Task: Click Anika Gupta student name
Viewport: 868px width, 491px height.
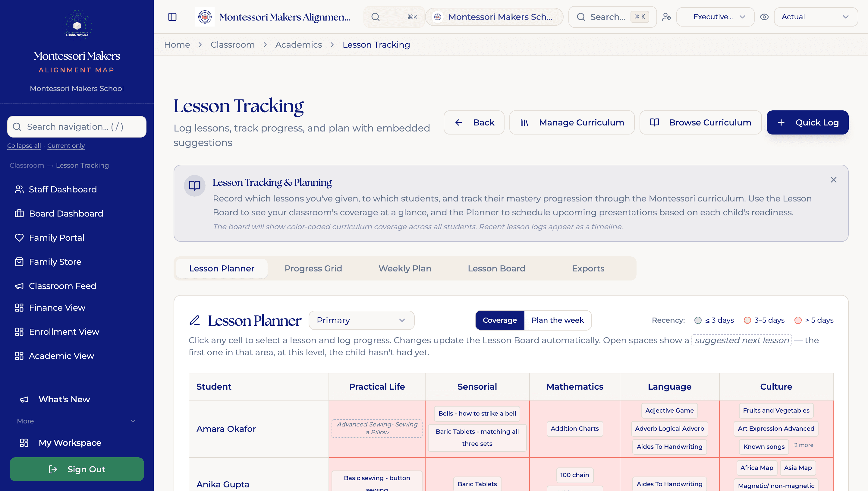Action: coord(223,484)
